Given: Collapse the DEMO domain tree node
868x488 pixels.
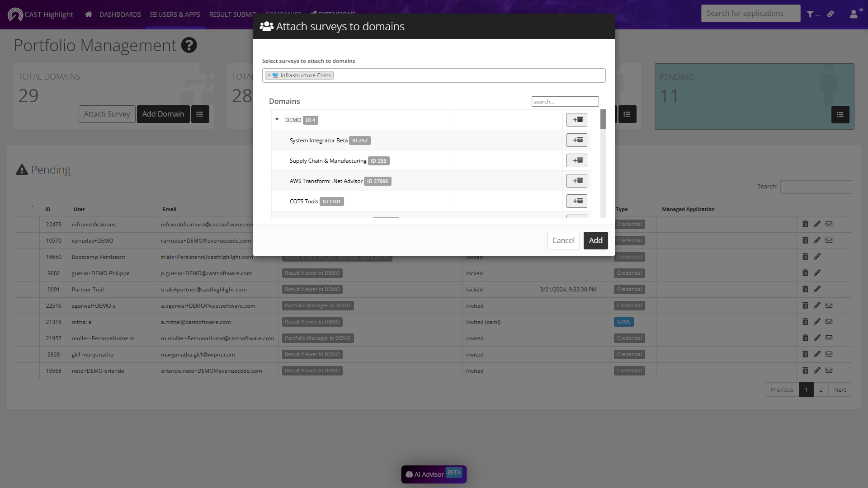Looking at the screenshot, I should pos(277,120).
